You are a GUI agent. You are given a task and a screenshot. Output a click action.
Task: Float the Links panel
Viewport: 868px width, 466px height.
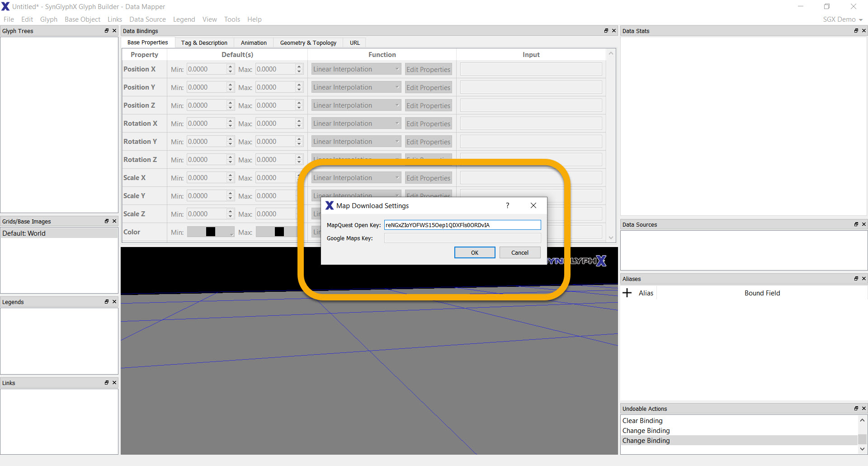point(107,383)
